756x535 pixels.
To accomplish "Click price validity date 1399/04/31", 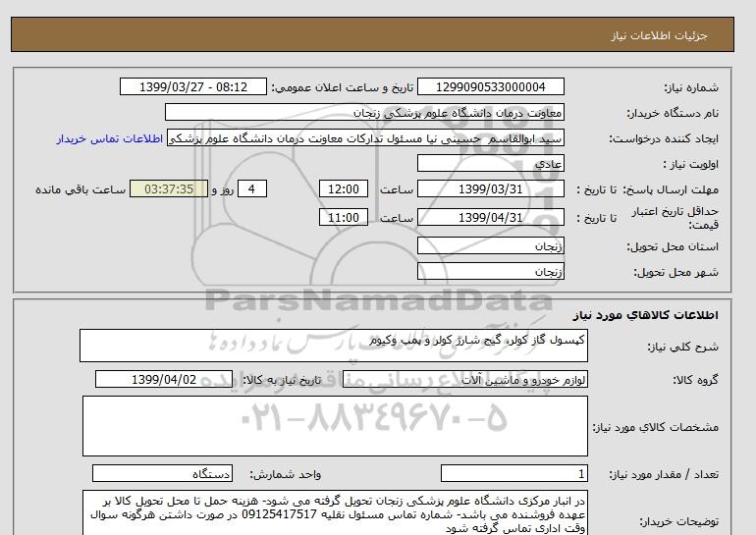I will click(490, 217).
